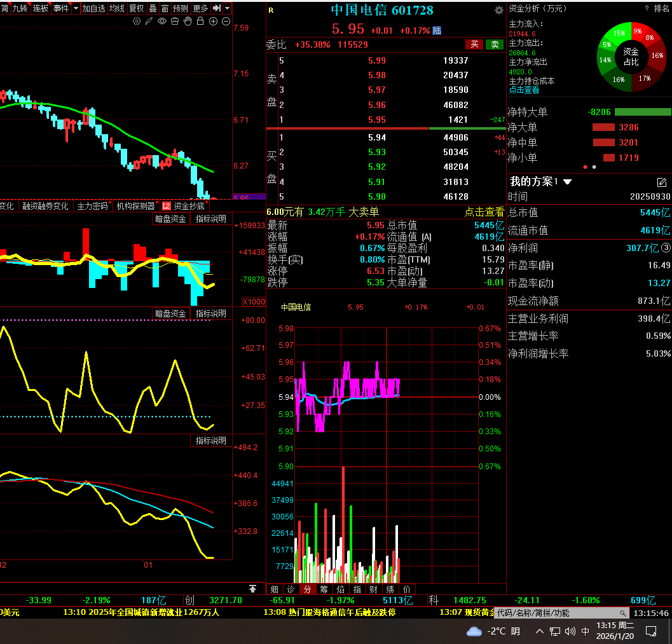Click the 陆 connect badge icon
Viewport: 672px width, 644px height.
(x=437, y=31)
